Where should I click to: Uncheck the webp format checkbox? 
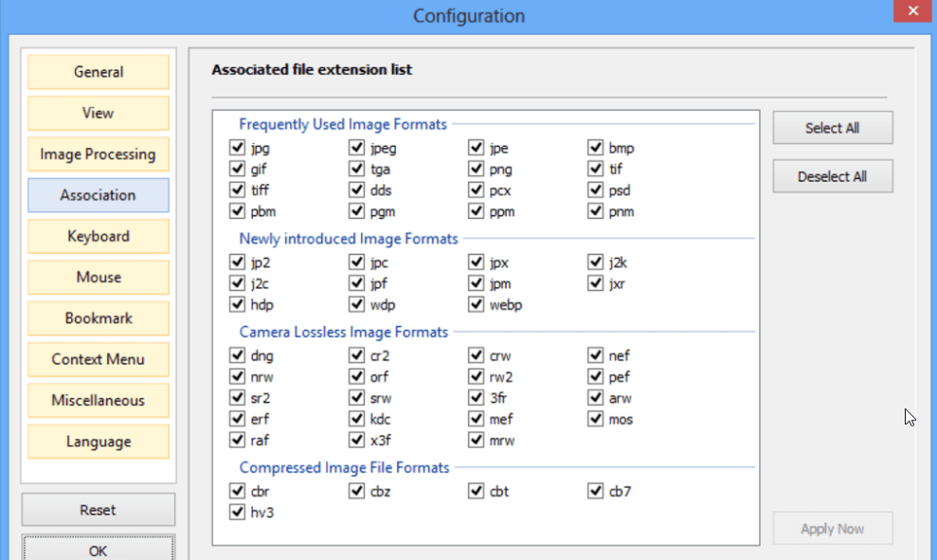coord(476,304)
